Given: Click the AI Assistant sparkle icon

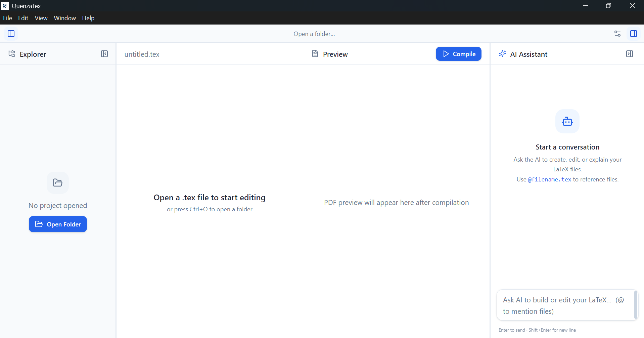Looking at the screenshot, I should pos(502,54).
